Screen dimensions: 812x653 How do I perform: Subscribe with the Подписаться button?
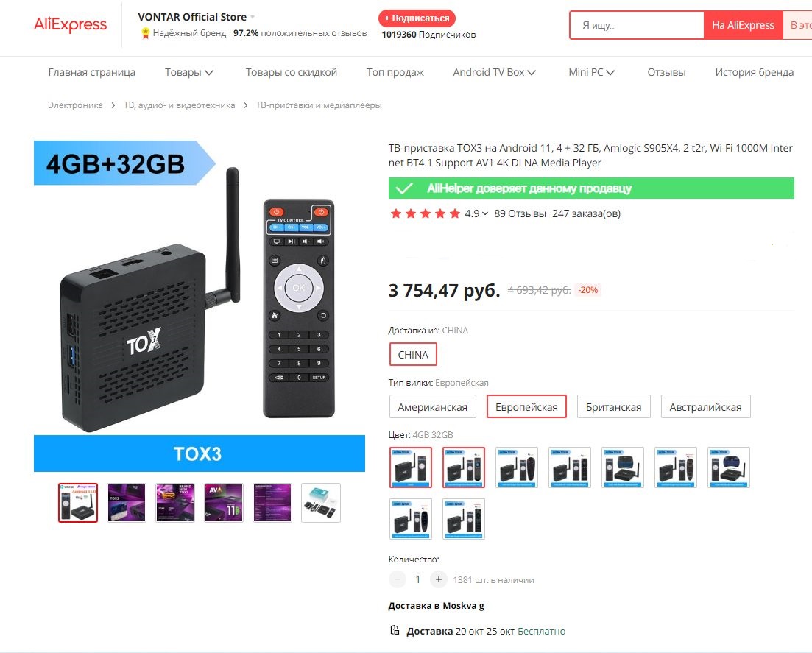point(417,18)
